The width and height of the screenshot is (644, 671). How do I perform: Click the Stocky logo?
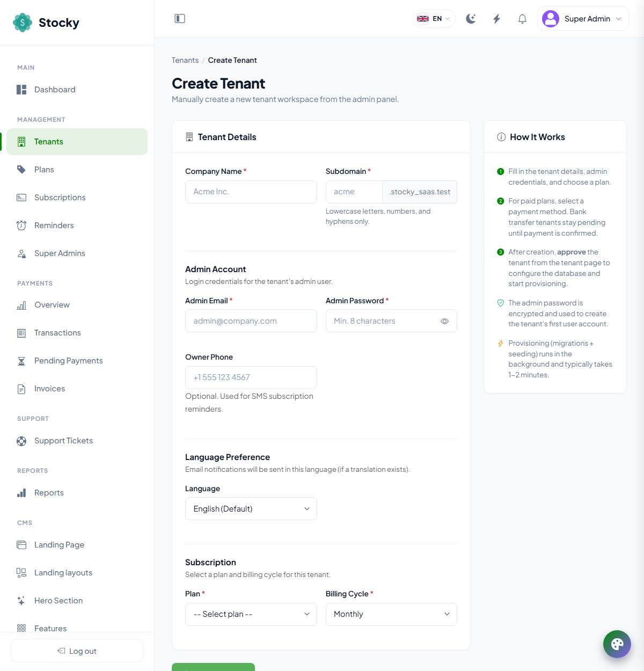tap(46, 23)
